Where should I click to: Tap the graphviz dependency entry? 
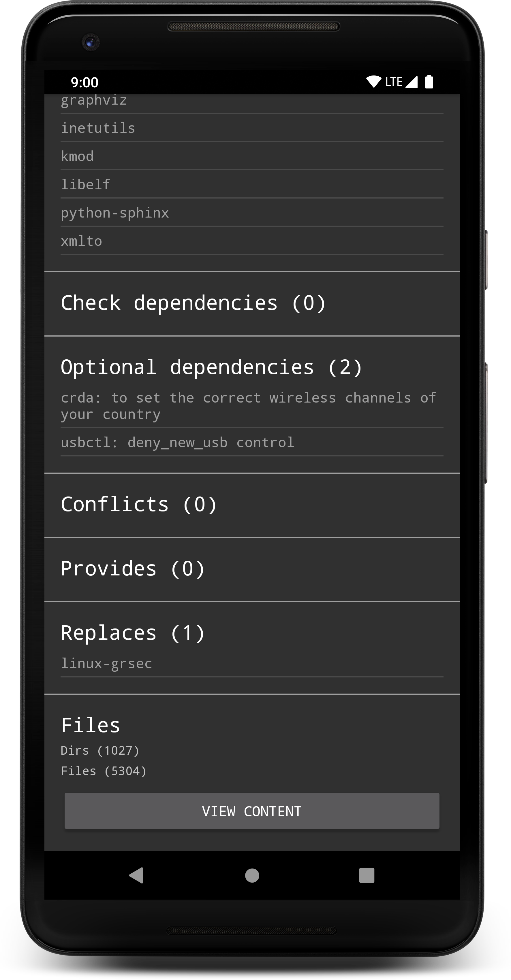pyautogui.click(x=94, y=101)
